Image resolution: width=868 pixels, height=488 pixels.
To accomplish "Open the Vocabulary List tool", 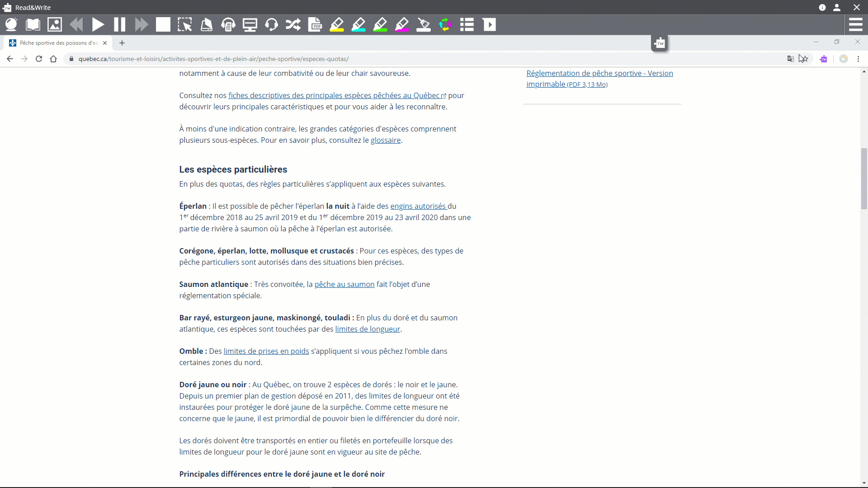I will click(x=467, y=25).
